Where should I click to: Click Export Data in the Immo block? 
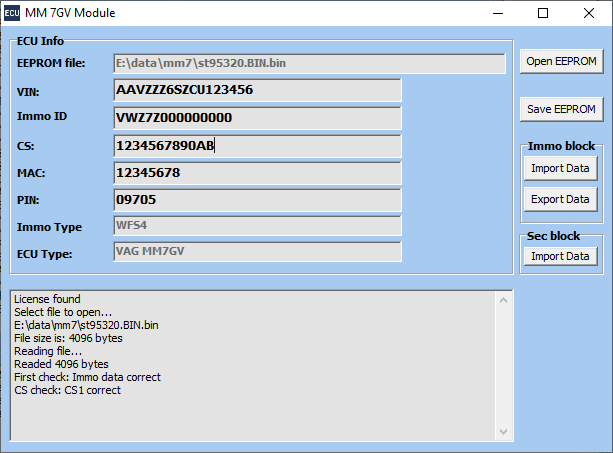click(560, 199)
